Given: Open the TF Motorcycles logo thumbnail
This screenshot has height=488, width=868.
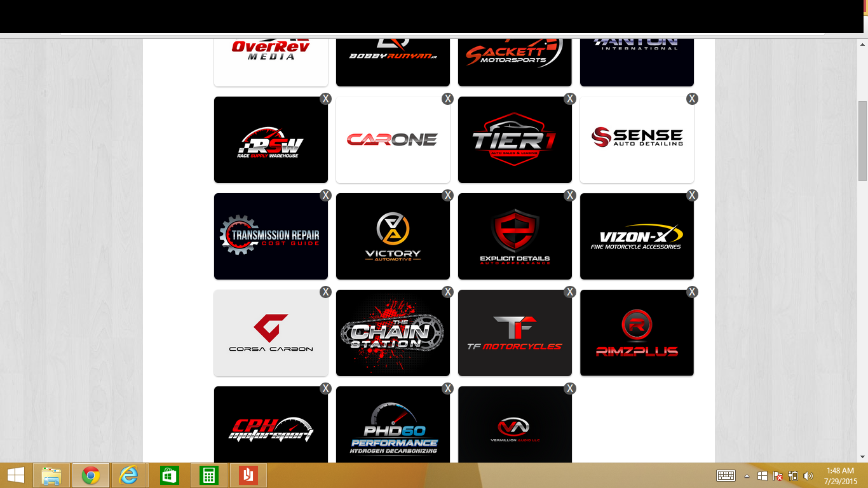Looking at the screenshot, I should click(x=515, y=333).
